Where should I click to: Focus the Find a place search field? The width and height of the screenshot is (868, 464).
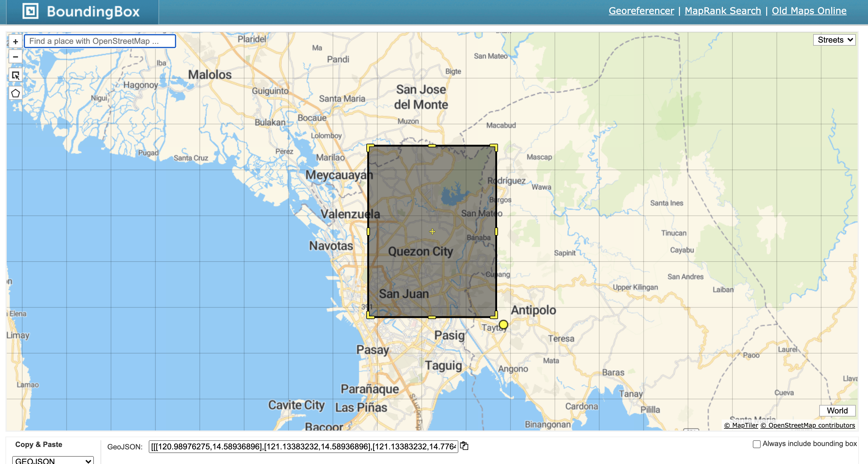(x=100, y=41)
